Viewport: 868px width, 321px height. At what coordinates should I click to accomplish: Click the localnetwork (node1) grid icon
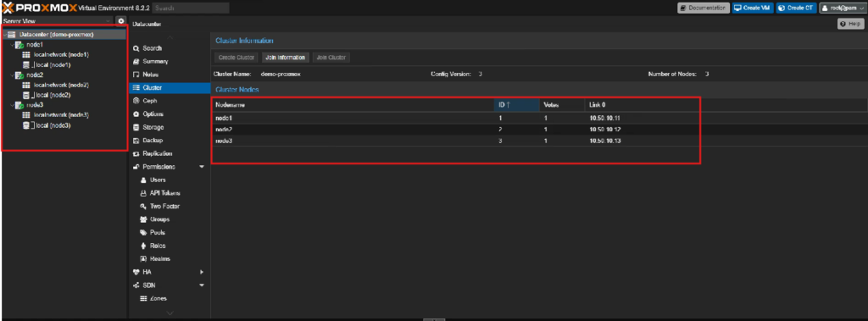[x=26, y=55]
